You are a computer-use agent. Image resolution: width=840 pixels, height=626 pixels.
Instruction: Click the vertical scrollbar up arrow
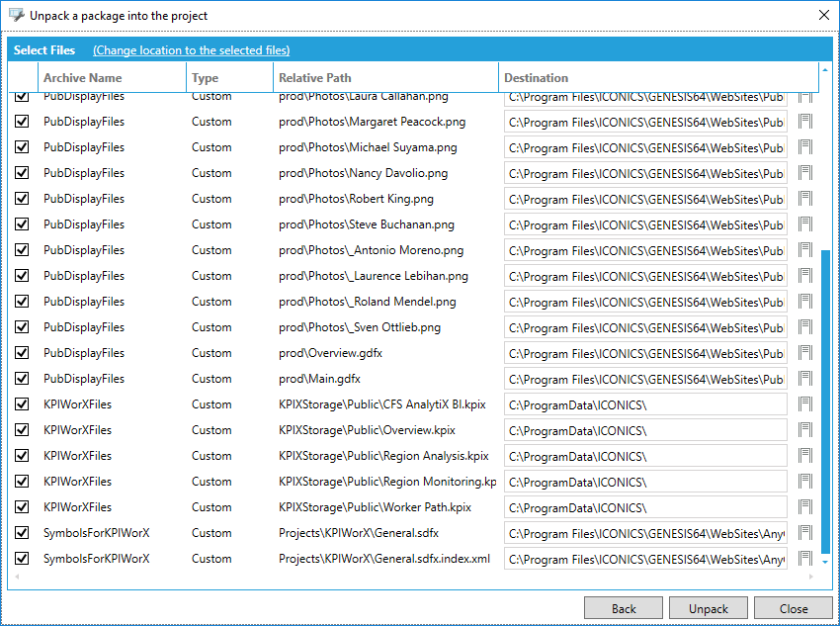[x=826, y=70]
